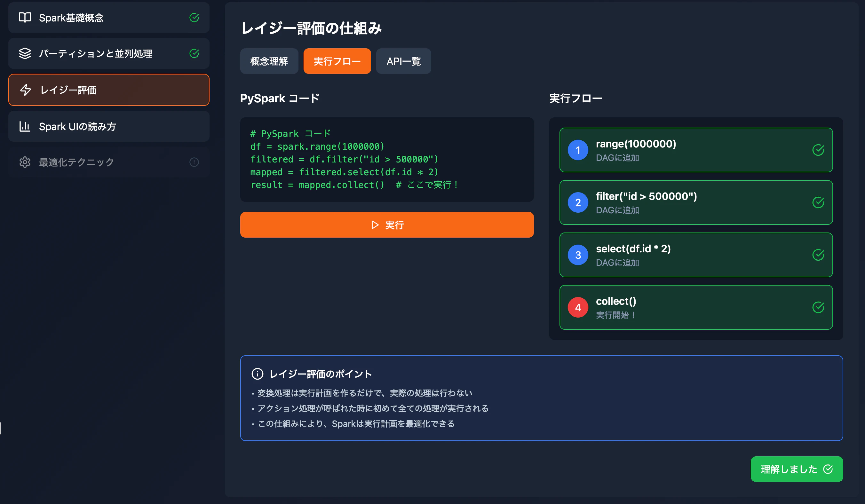Click the checkmark on the range(1000000) step
Viewport: 865px width, 504px height.
[818, 150]
